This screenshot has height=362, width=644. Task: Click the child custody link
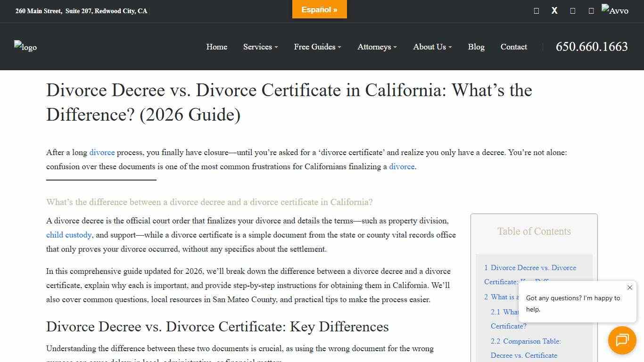[69, 235]
